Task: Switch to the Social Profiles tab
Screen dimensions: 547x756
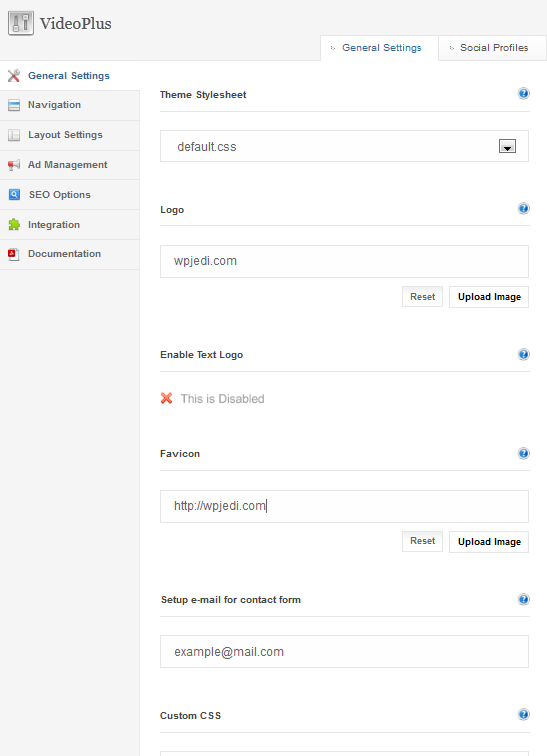Action: tap(492, 48)
